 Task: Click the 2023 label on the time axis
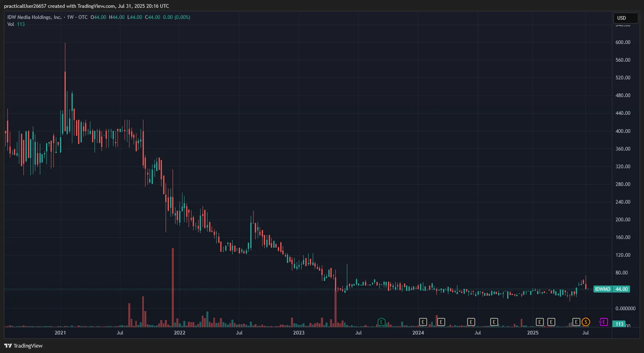pos(299,333)
